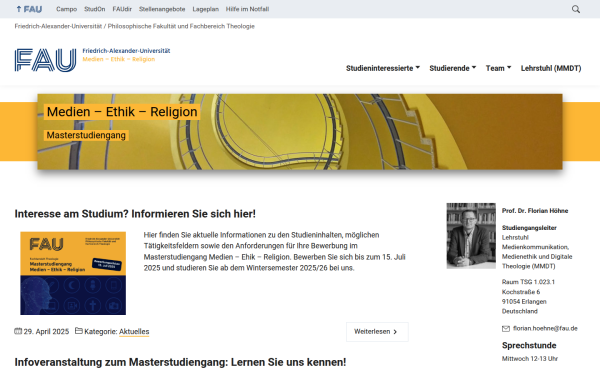Open the Lageplan link
The image size is (600, 375).
[x=205, y=9]
